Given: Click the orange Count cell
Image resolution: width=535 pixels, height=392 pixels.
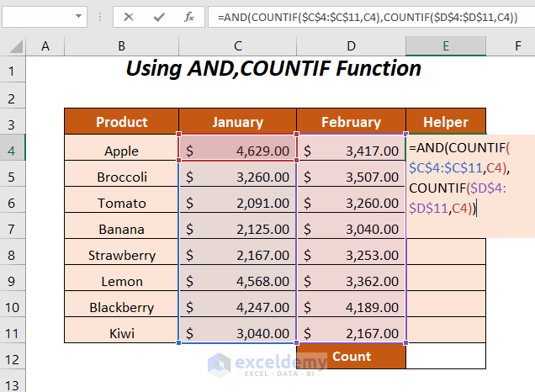Looking at the screenshot, I should tap(351, 357).
